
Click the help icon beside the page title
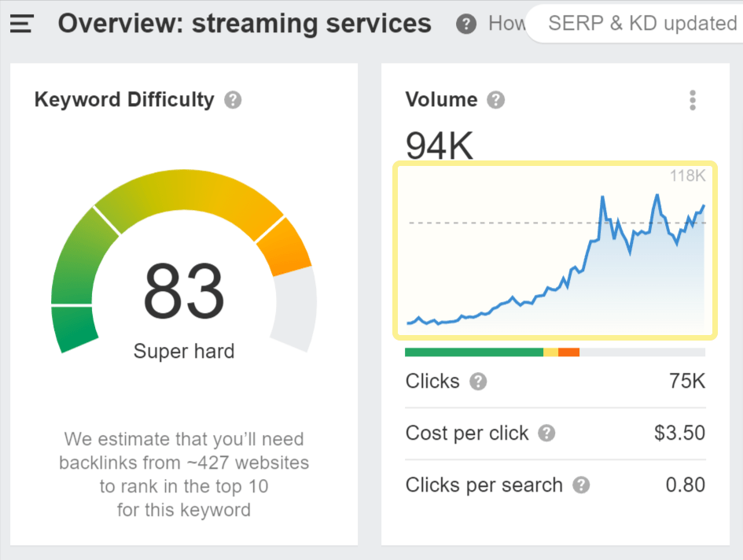(466, 24)
